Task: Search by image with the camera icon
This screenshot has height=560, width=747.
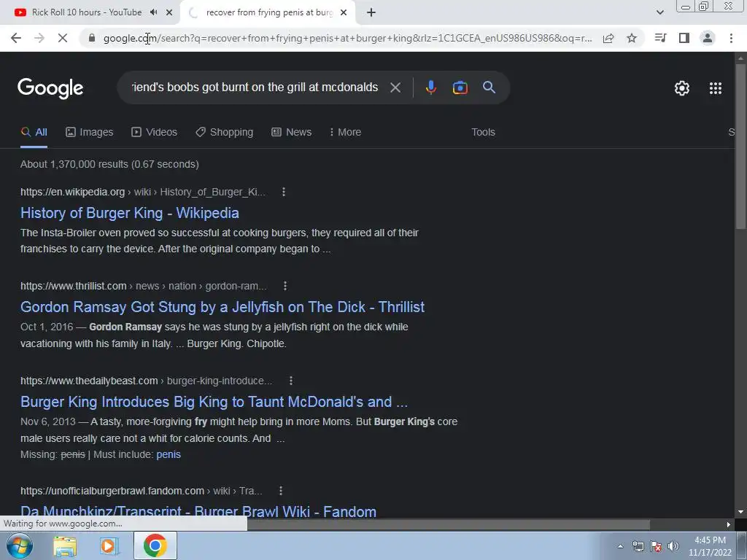Action: tap(460, 87)
